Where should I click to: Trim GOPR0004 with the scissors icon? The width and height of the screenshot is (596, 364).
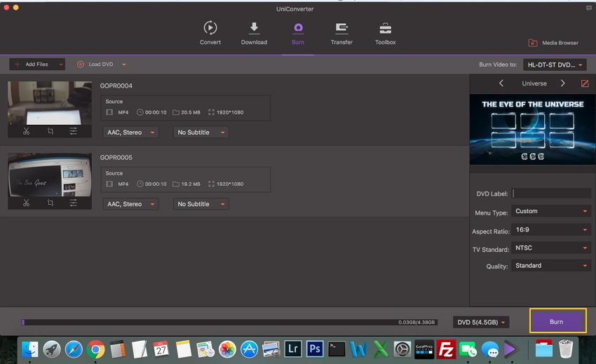26,131
